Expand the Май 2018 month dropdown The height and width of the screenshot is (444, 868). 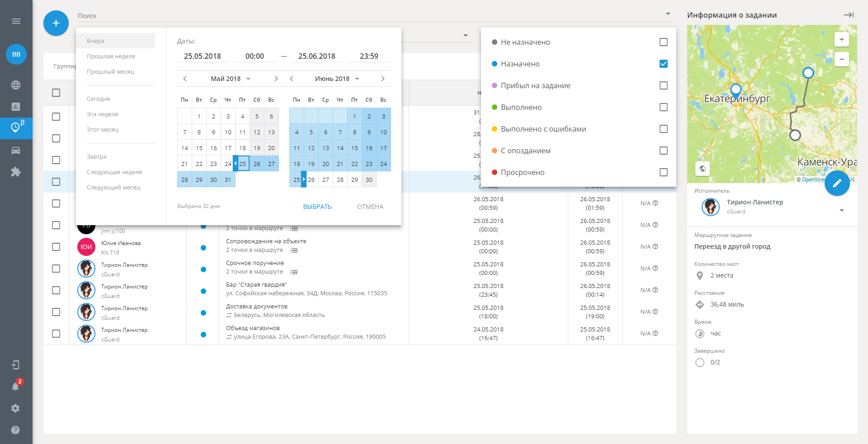[x=248, y=79]
